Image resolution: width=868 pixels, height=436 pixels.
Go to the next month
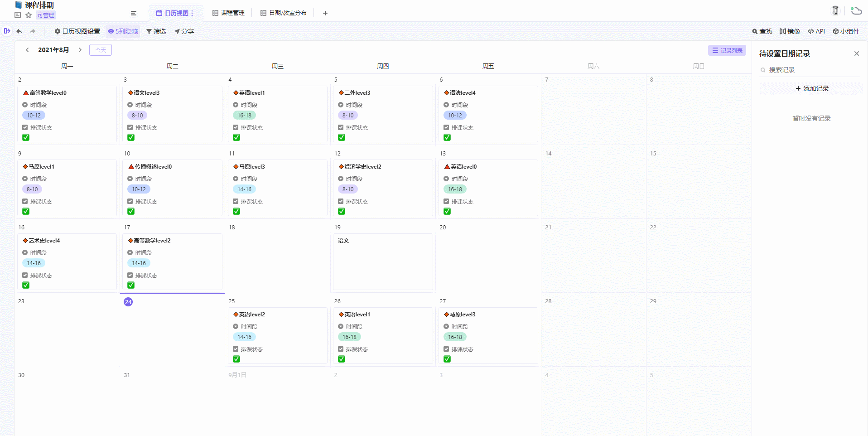tap(80, 50)
